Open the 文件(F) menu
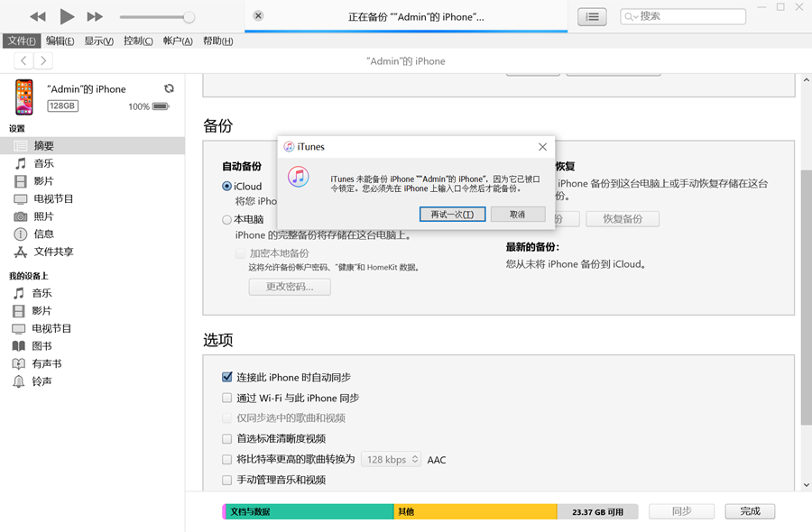The height and width of the screenshot is (532, 812). coord(22,41)
